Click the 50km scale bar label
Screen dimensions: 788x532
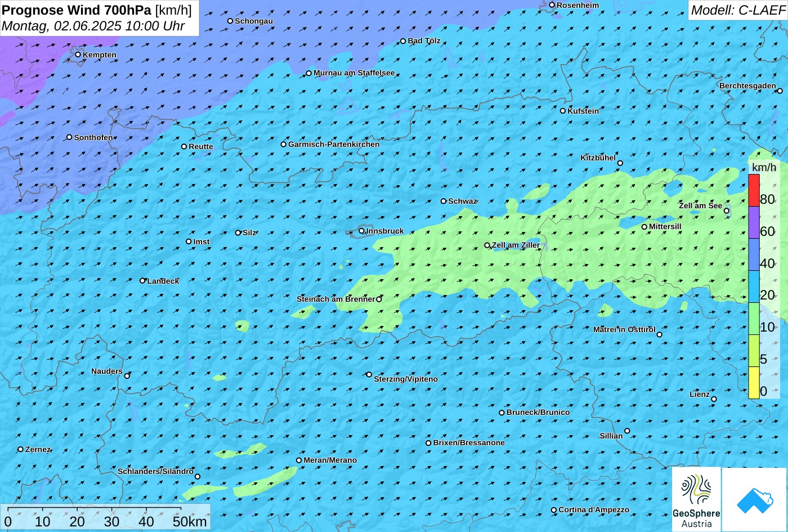tap(190, 521)
